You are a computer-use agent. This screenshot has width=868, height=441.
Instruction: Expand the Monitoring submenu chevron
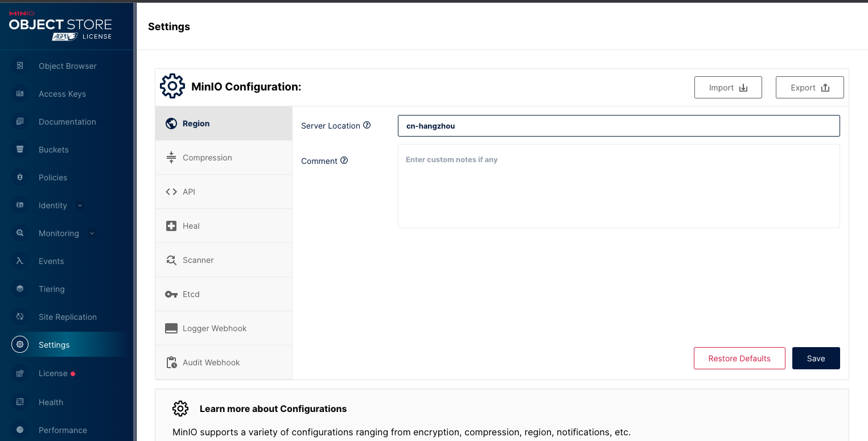tap(92, 233)
